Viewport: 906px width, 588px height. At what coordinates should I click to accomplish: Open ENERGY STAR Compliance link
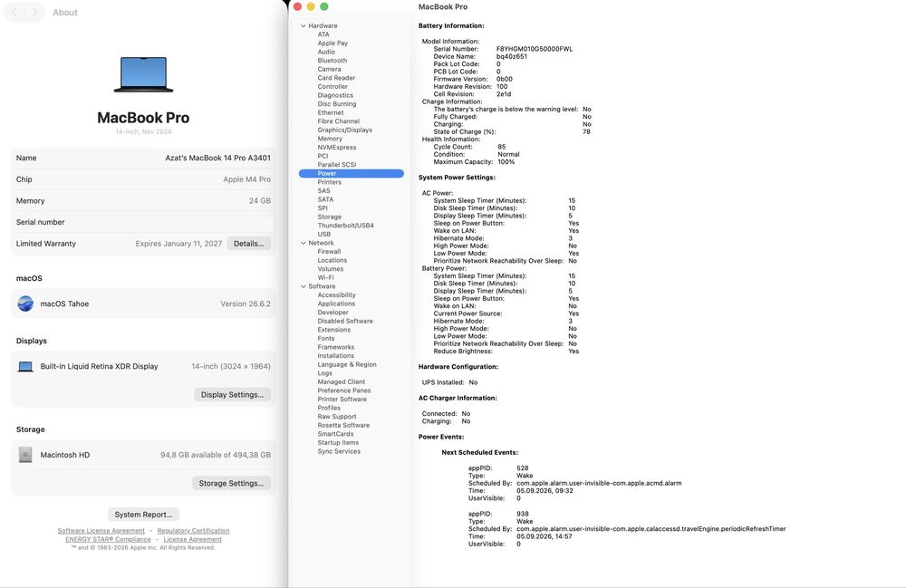pyautogui.click(x=108, y=539)
